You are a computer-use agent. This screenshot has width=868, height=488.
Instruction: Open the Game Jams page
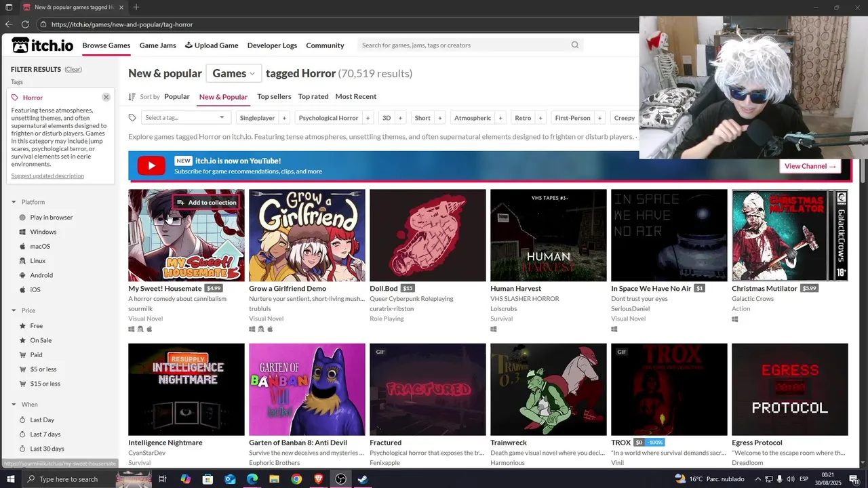[x=157, y=45]
